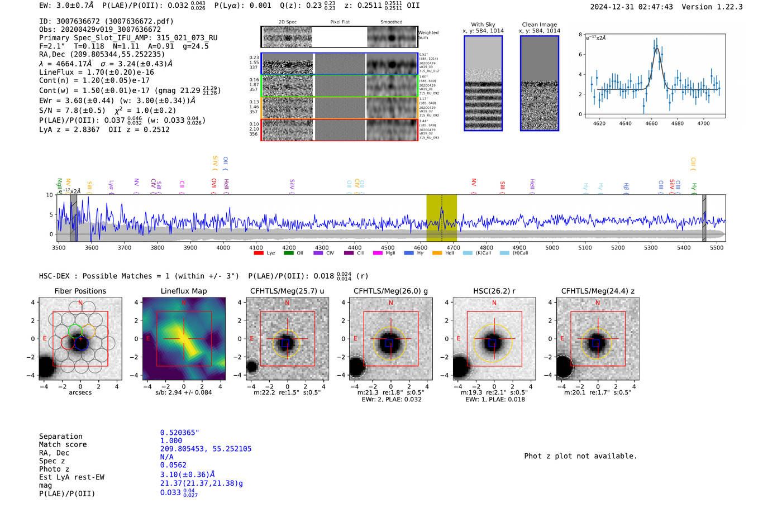The width and height of the screenshot is (782, 532).
Task: Select the magenta MgII legend swatch
Action: (x=378, y=253)
